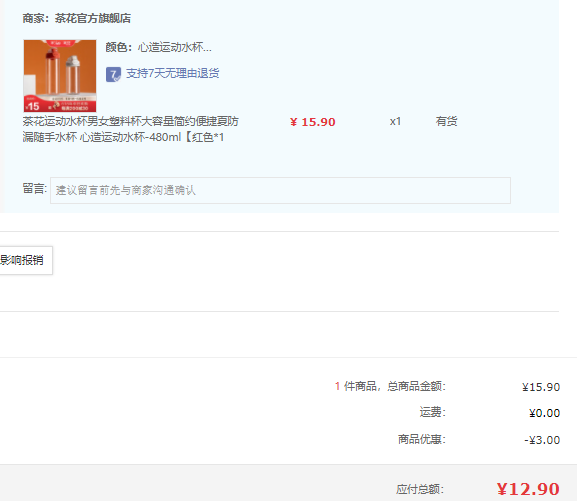Open 茶花官方旗舰店 merchant store name
The height and width of the screenshot is (501, 577).
click(93, 18)
